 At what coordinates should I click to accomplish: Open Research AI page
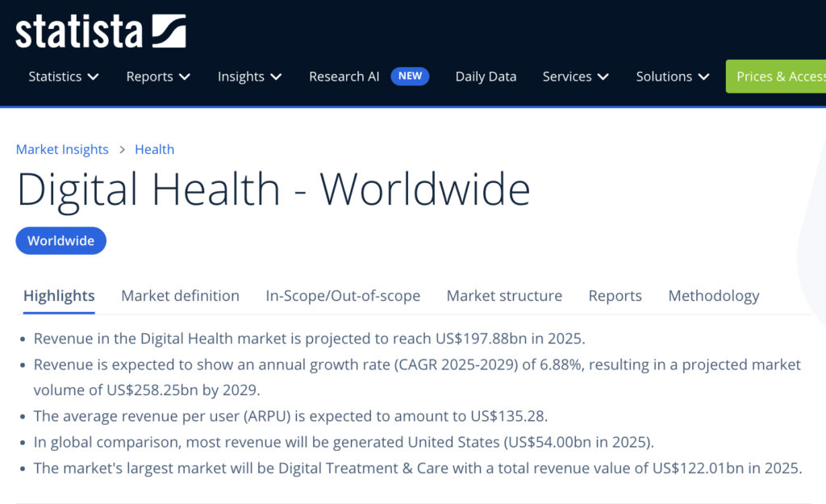pos(344,77)
